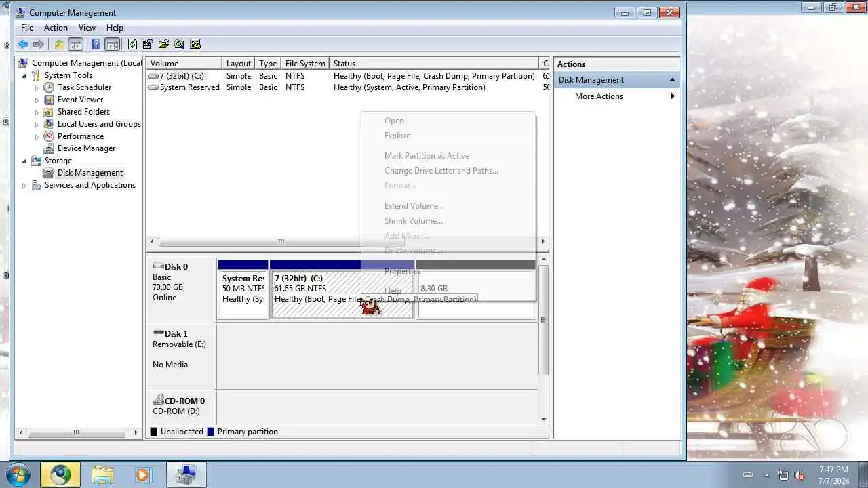Click the Storage icon in tree
Image resolution: width=868 pixels, height=488 pixels.
click(x=36, y=161)
